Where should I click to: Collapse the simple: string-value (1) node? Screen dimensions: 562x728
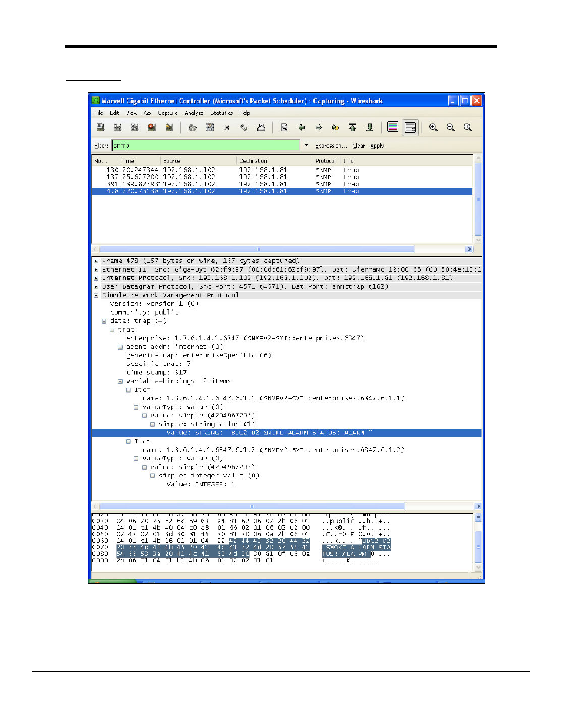pos(153,424)
